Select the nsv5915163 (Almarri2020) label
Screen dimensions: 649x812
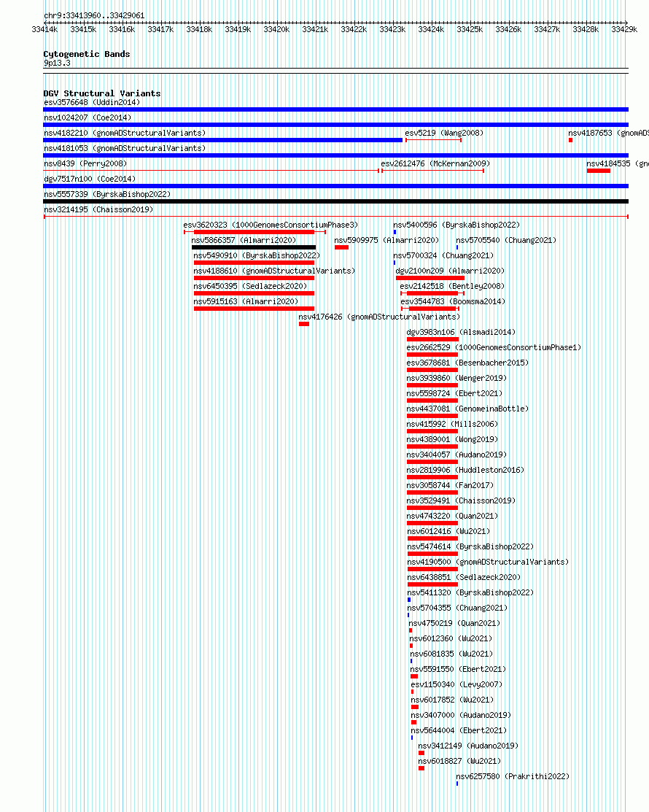click(246, 301)
